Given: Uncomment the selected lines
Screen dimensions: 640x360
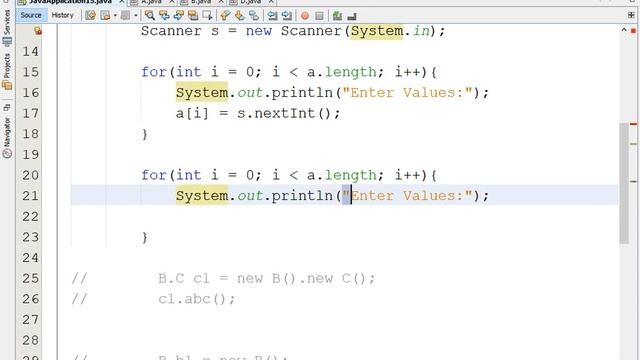Looking at the screenshot, I should (x=352, y=16).
